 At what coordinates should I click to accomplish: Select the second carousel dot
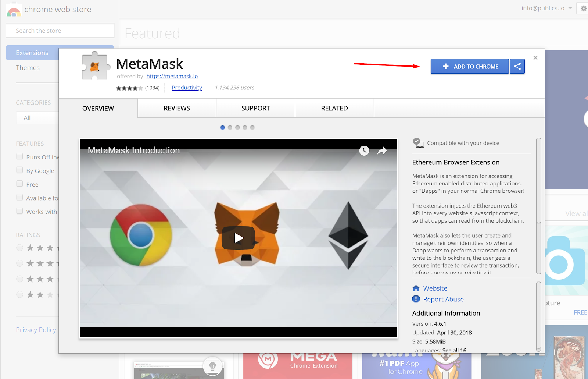(x=230, y=127)
